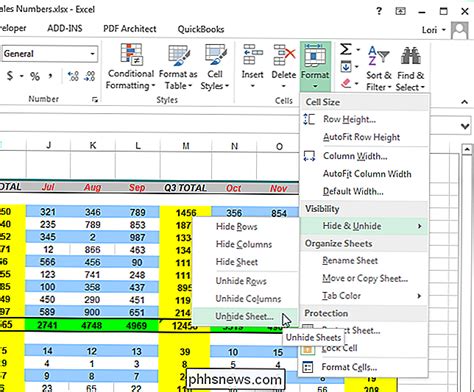Click the Delete cells icon
This screenshot has height=392, width=474.
tap(284, 55)
